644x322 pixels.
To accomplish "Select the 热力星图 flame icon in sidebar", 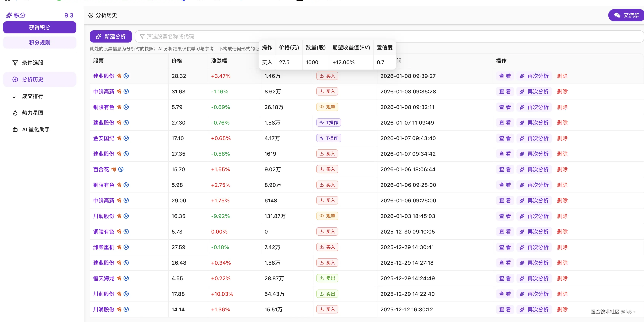I will point(15,113).
